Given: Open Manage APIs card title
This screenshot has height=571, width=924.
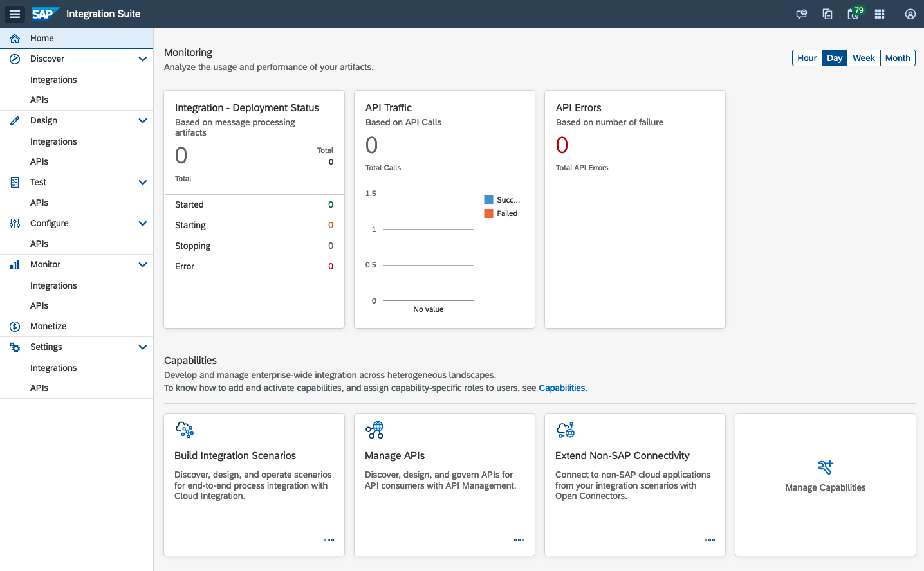Looking at the screenshot, I should (x=394, y=455).
